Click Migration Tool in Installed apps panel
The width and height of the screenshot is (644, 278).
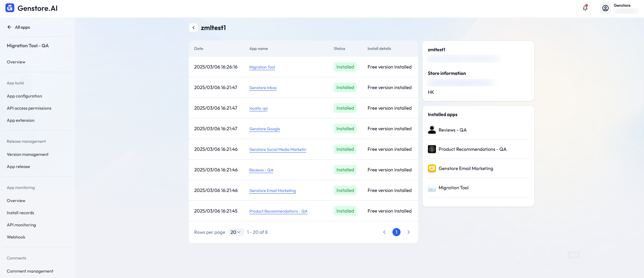tap(454, 188)
